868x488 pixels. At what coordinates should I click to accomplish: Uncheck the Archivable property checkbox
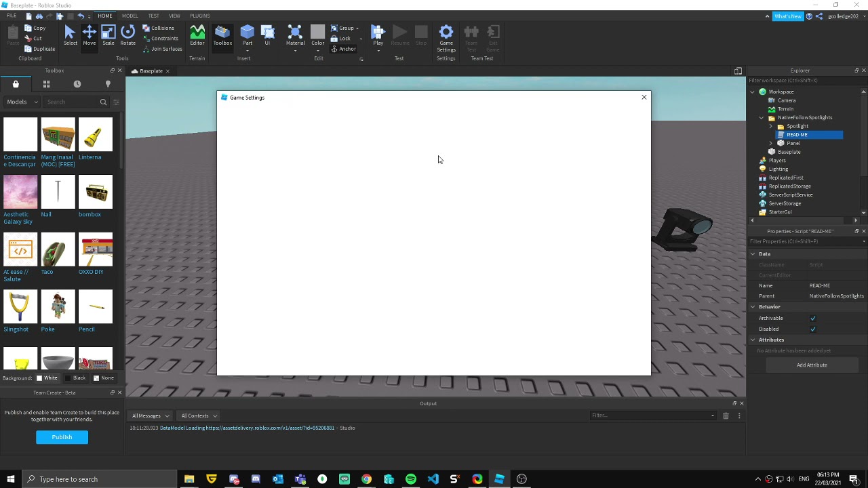812,319
